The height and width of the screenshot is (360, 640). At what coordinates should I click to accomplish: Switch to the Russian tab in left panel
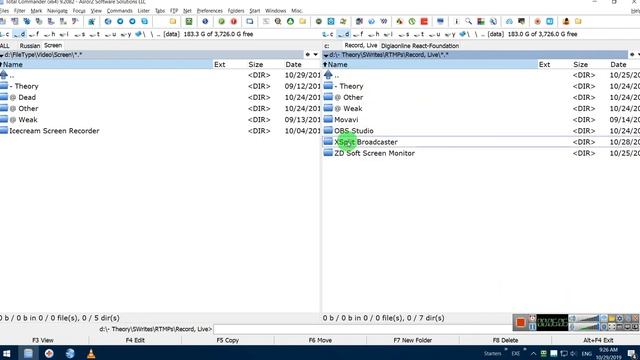coord(30,46)
